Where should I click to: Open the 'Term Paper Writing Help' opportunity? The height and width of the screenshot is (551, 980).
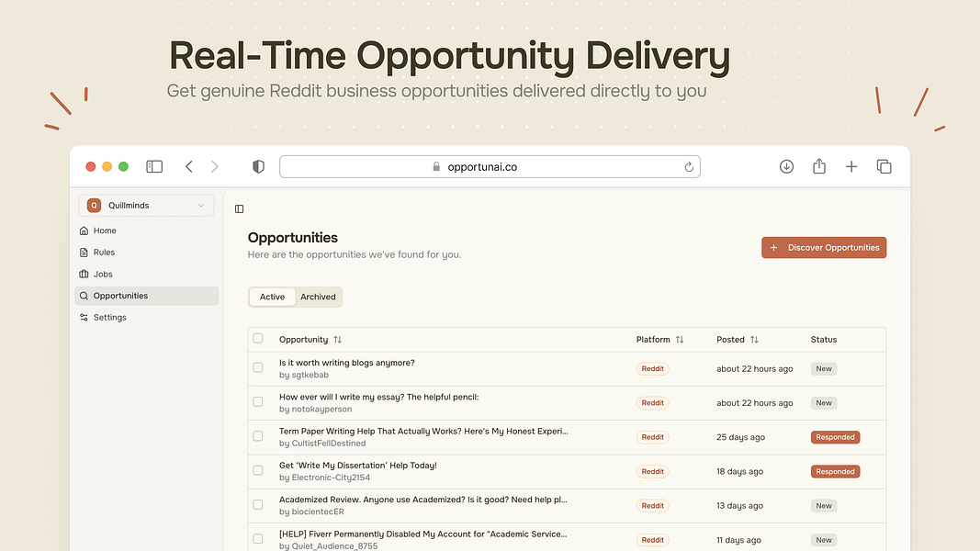tap(423, 431)
